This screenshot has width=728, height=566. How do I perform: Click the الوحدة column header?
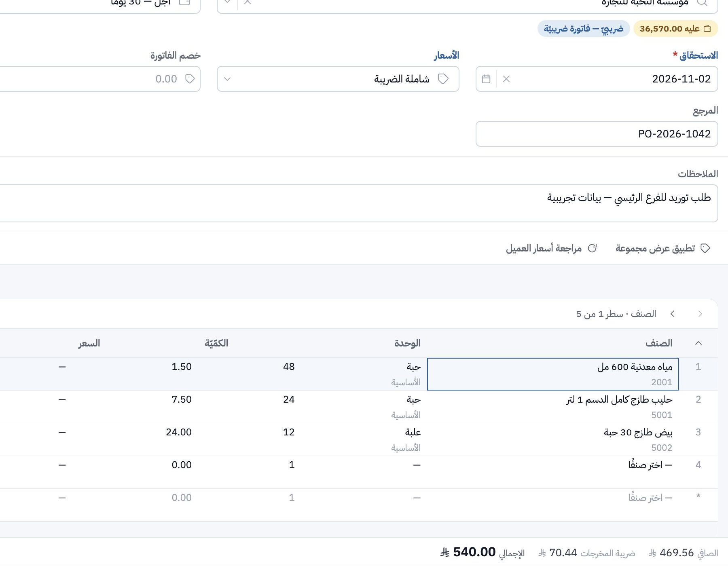coord(407,343)
